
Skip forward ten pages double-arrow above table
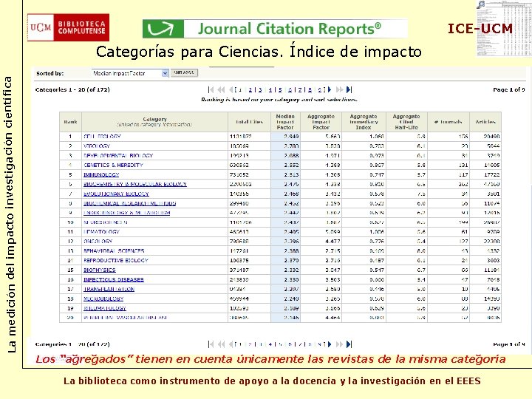click(339, 89)
